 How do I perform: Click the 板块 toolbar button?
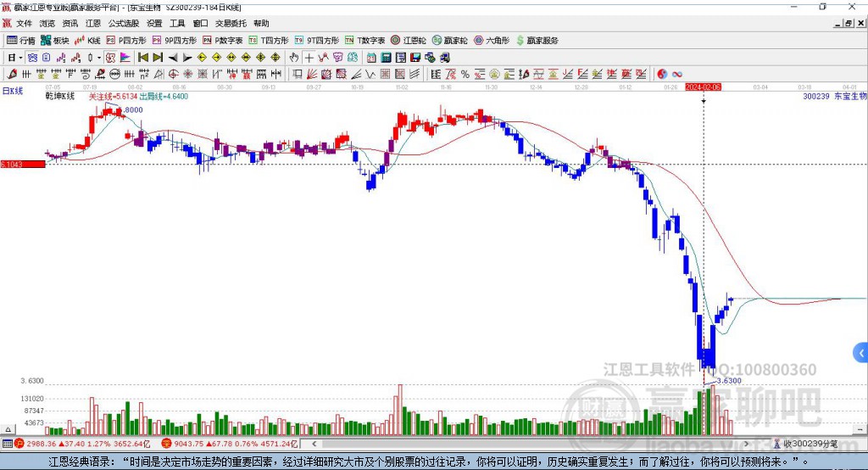55,41
